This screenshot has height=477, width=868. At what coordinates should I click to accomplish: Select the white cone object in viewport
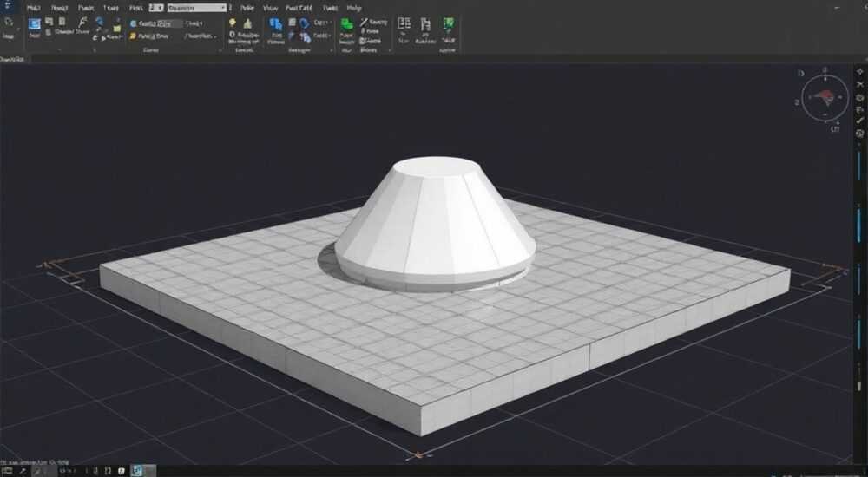click(435, 224)
